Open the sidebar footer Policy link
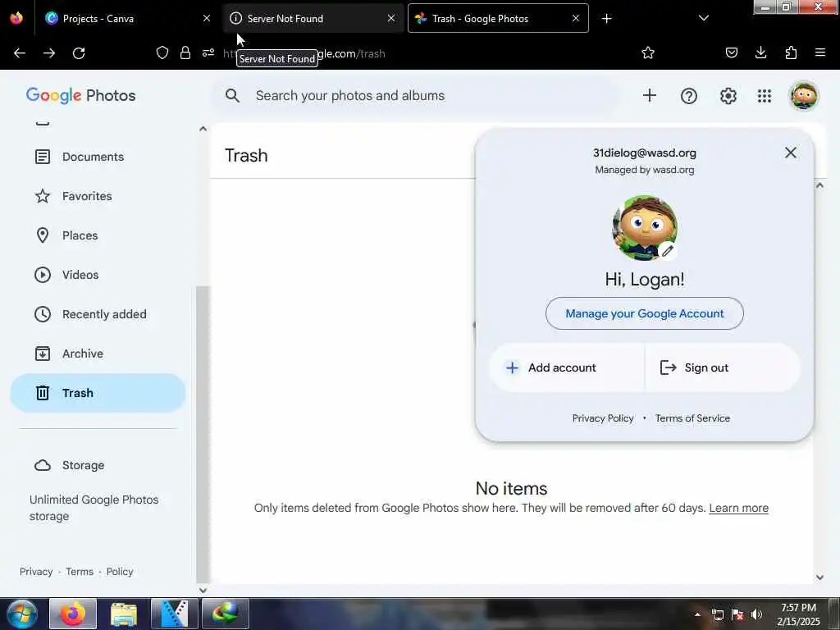 tap(120, 572)
